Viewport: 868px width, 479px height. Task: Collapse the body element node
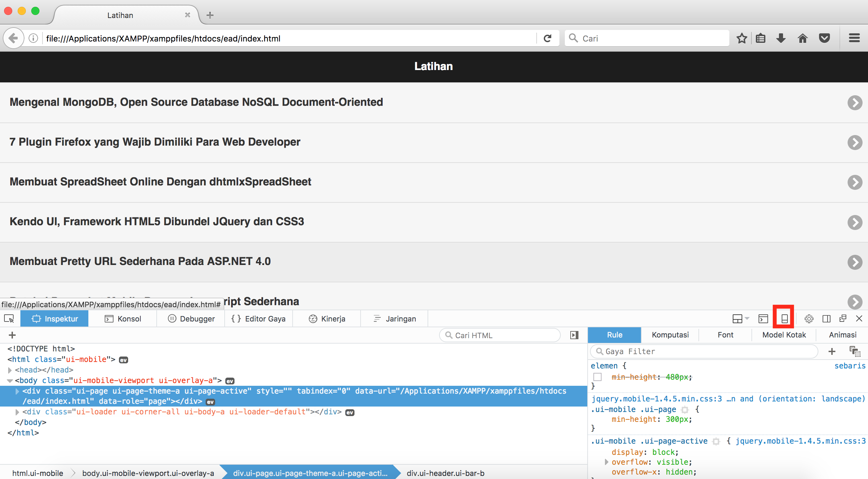pos(10,381)
